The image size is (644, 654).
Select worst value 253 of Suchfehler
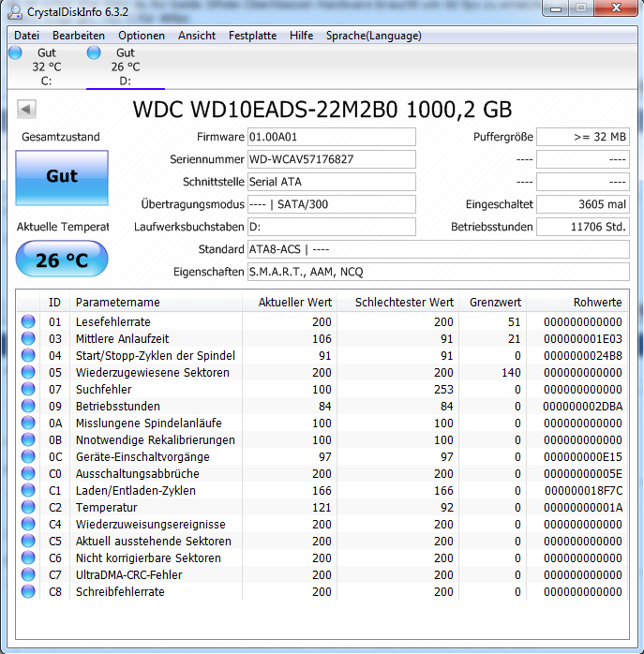tap(443, 389)
